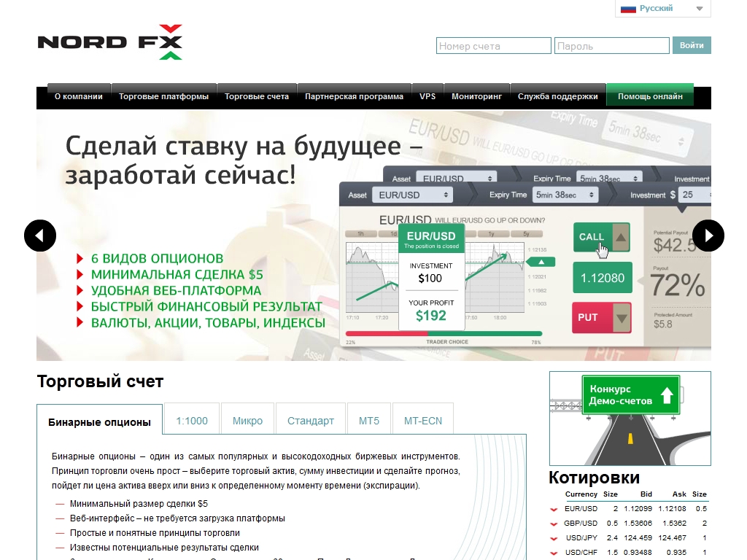747x560 pixels.
Task: Click the NordFX logo
Action: 109,42
